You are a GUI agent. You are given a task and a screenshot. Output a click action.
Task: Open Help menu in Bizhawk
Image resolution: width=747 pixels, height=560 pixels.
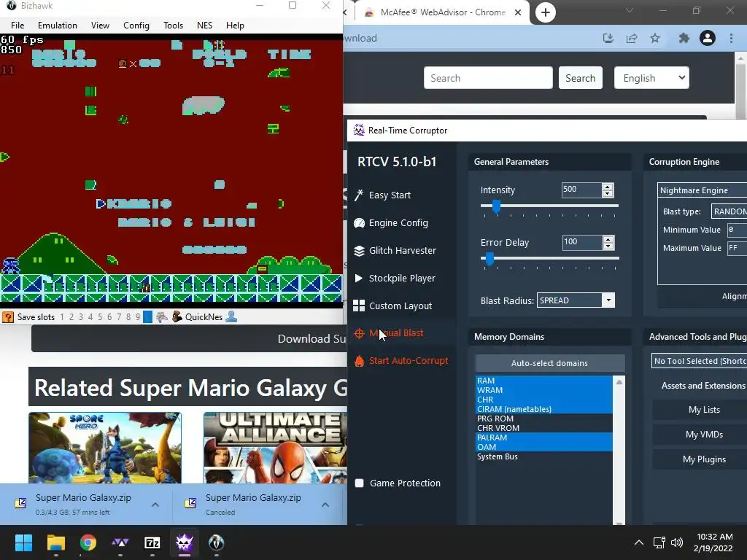(x=236, y=26)
